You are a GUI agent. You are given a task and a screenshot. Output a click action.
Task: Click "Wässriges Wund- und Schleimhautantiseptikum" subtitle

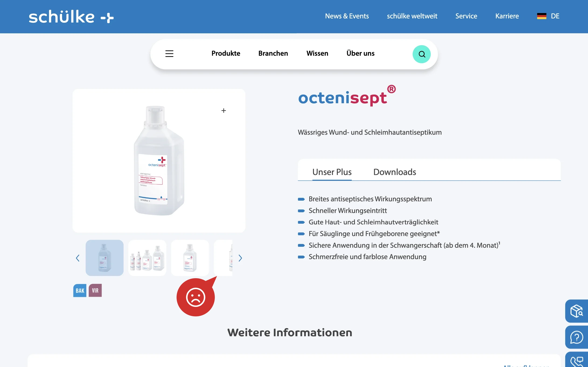click(x=370, y=133)
